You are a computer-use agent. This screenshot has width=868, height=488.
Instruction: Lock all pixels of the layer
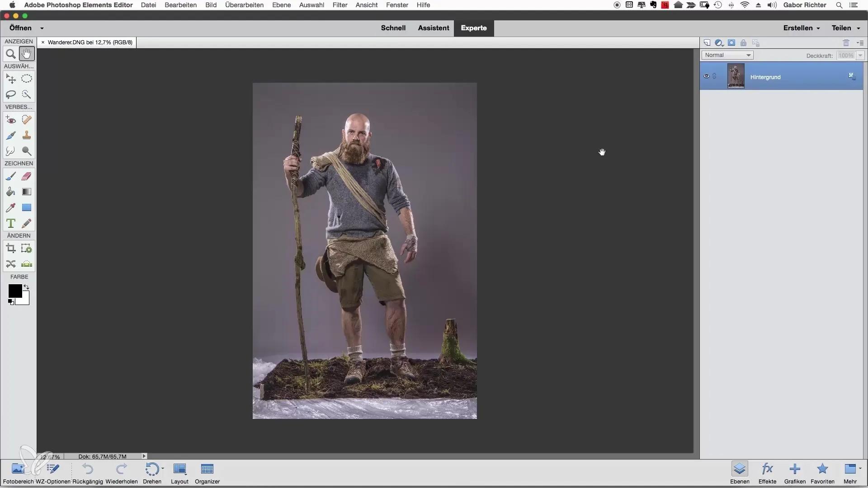click(x=744, y=43)
